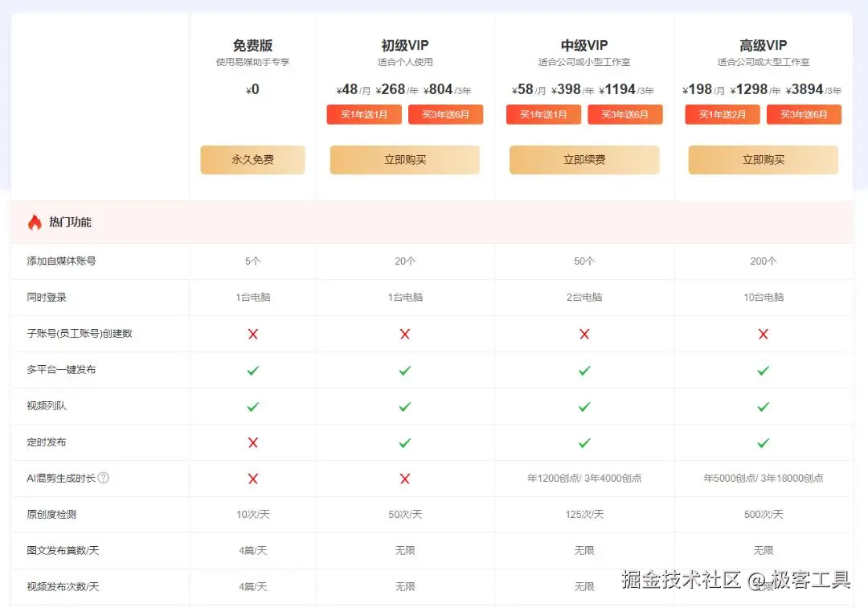Viewport: 868px width, 608px height.
Task: Toggle 视频列队 for 初级VIP
Action: coord(405,405)
